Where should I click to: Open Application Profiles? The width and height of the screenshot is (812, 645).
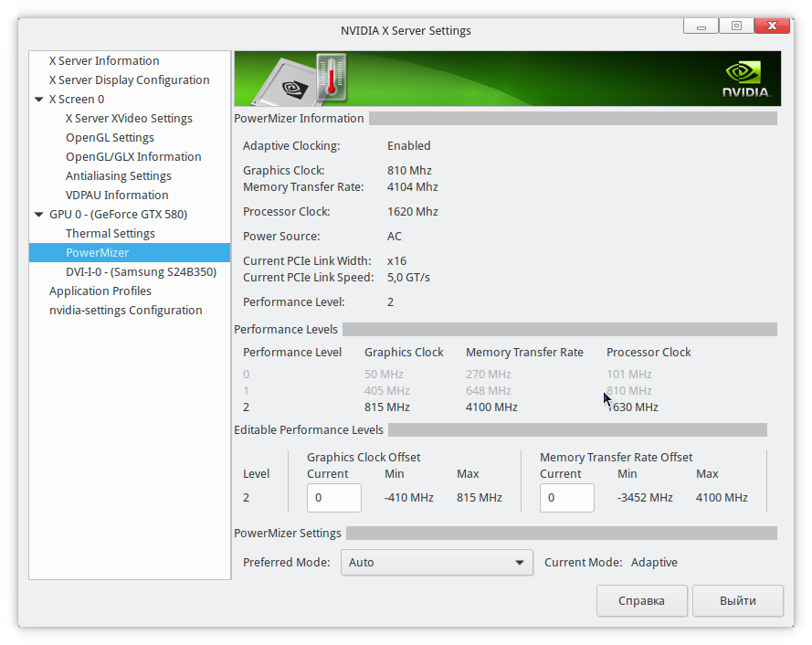[100, 291]
